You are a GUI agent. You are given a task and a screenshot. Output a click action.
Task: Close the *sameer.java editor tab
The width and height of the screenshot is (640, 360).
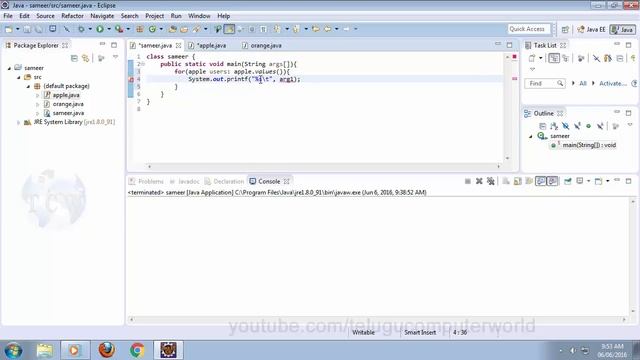[x=178, y=45]
